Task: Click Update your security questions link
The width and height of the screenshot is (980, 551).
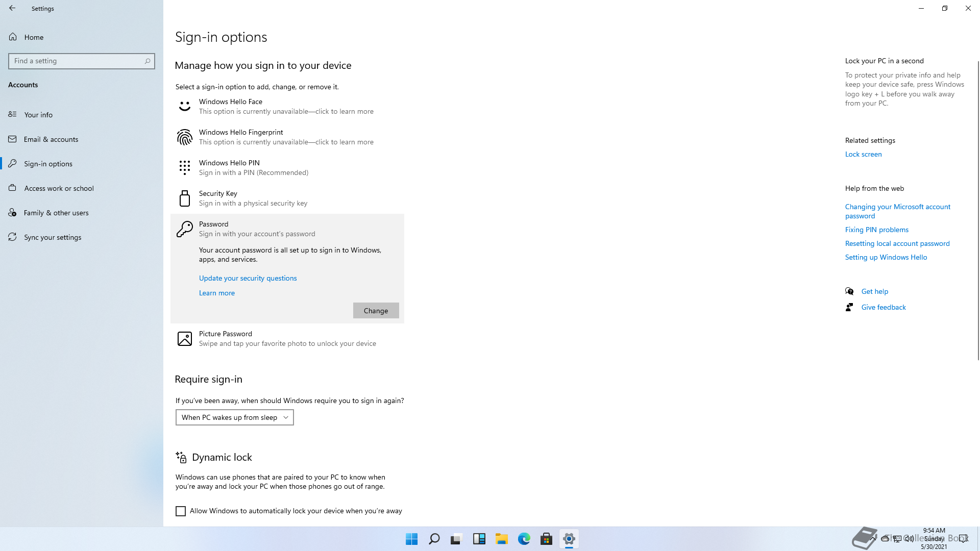Action: click(248, 278)
